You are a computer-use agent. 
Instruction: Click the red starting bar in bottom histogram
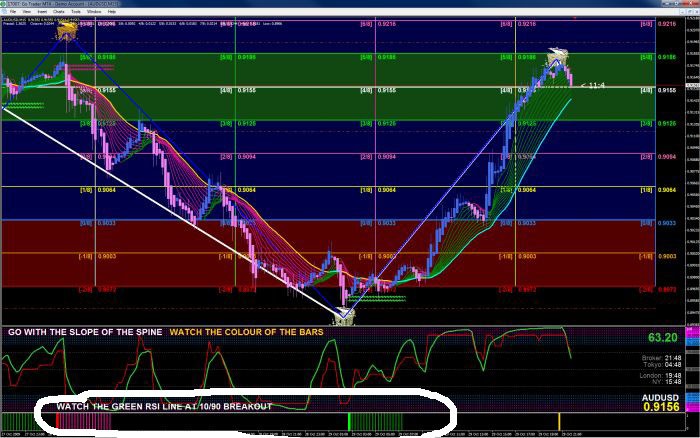(x=58, y=422)
